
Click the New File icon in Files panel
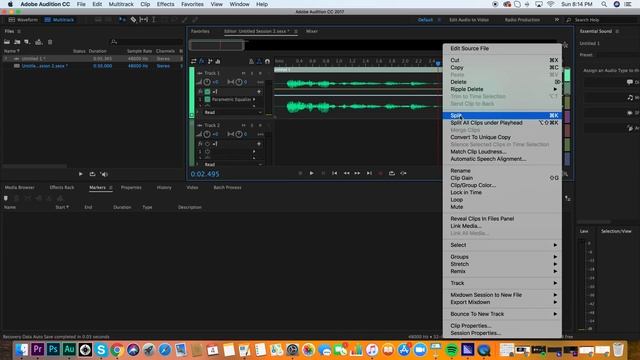27,42
